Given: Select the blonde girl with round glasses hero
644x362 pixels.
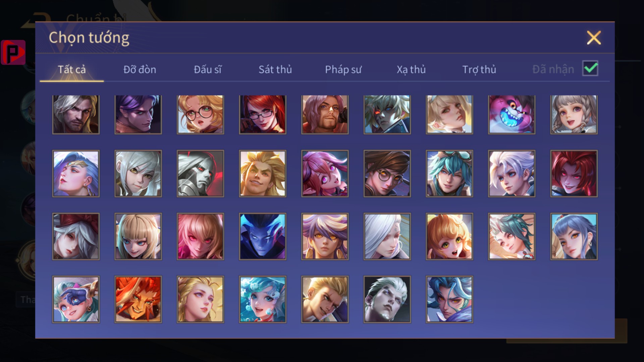Looking at the screenshot, I should [x=200, y=115].
